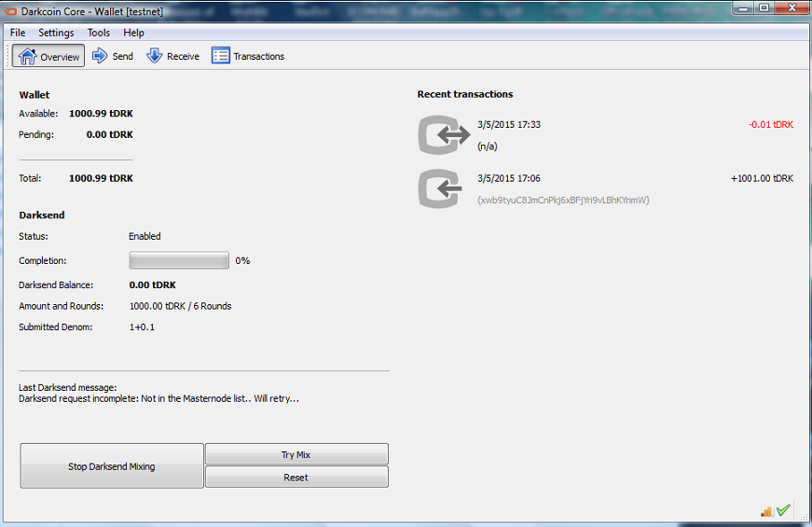Click the received transaction icon dated 17:06
The width and height of the screenshot is (812, 527).
pyautogui.click(x=440, y=188)
